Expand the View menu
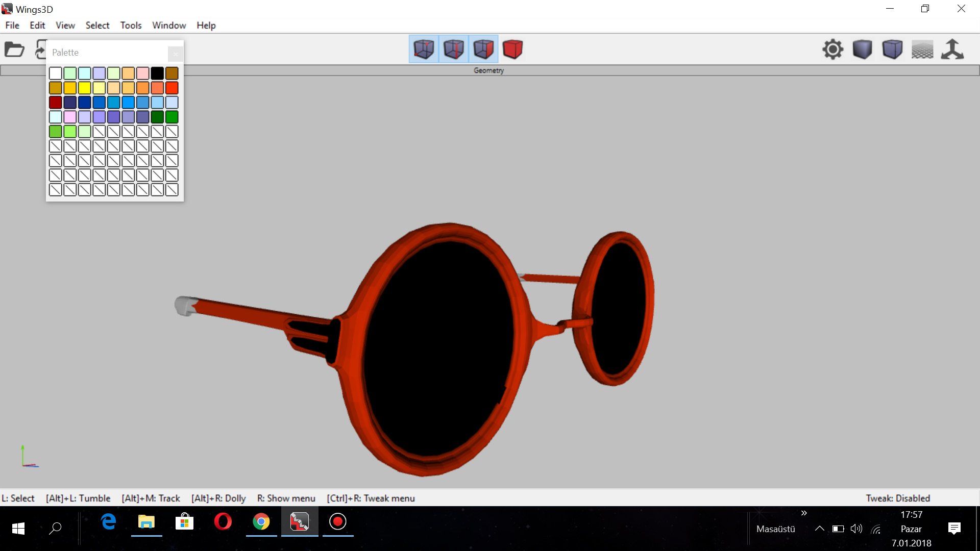 (x=65, y=25)
